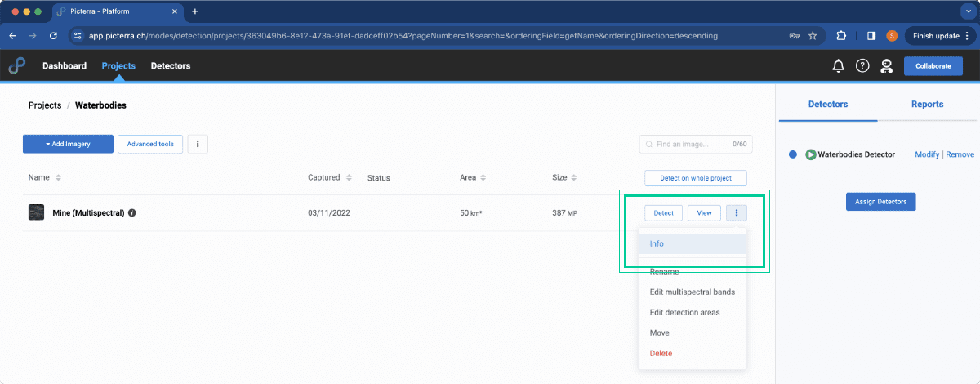
Task: Bookmark page with the star icon
Action: click(813, 36)
